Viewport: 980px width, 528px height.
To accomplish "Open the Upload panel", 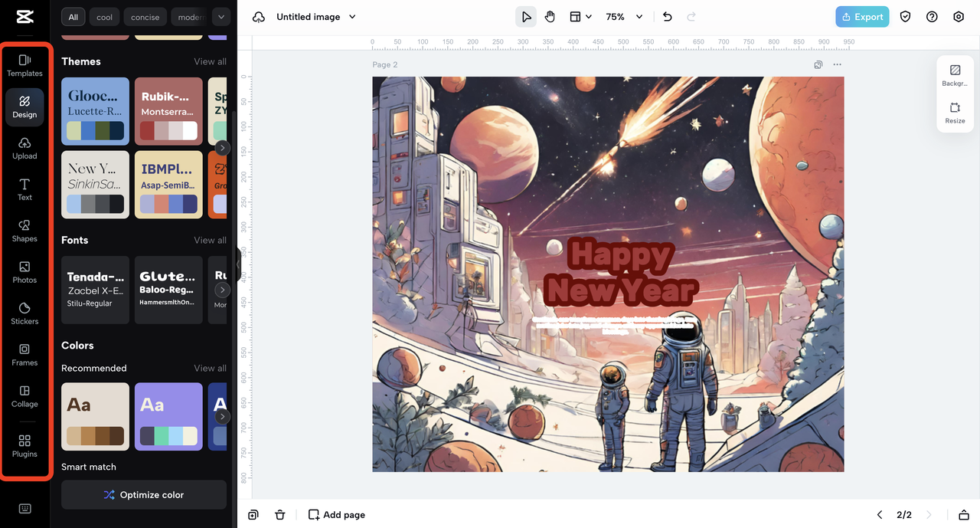I will point(24,149).
